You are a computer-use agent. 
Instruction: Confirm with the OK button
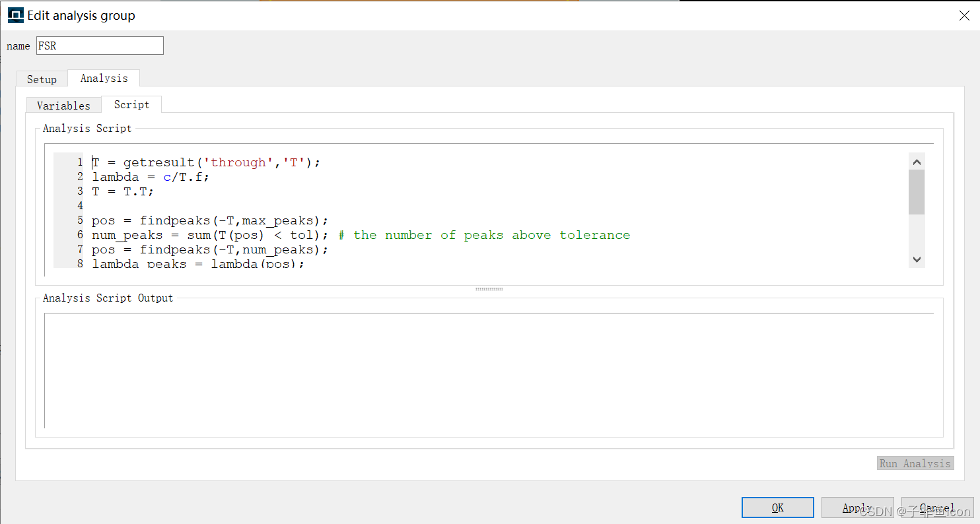(x=777, y=508)
